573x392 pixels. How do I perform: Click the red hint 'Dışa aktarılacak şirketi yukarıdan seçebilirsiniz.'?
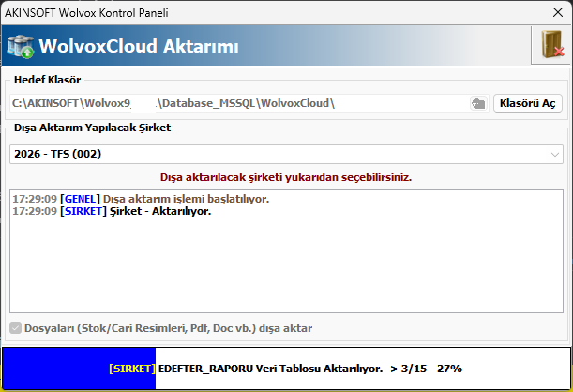(x=286, y=177)
